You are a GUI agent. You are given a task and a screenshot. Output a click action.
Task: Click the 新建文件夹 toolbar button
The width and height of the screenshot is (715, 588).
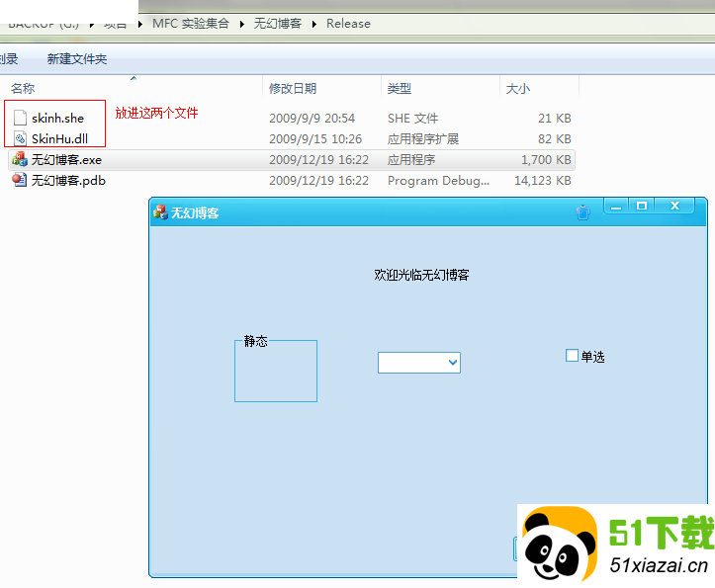coord(76,59)
